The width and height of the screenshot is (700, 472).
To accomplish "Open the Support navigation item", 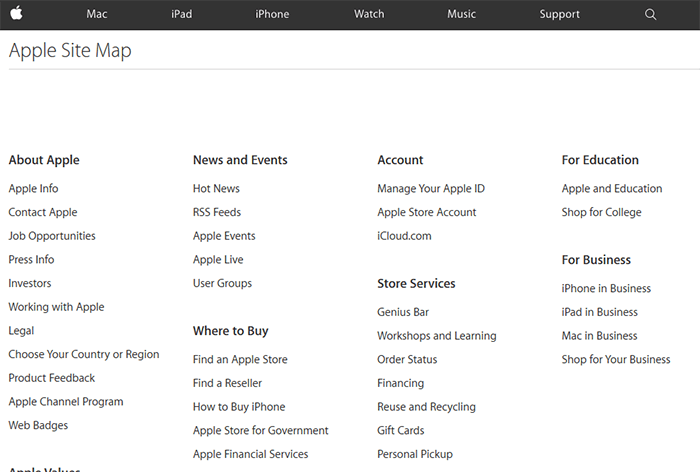I will pyautogui.click(x=559, y=14).
